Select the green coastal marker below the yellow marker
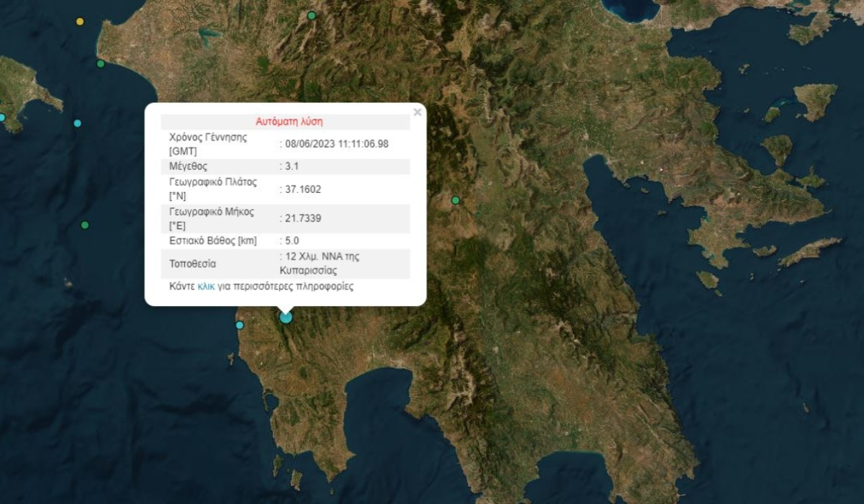This screenshot has width=864, height=504. coord(101,64)
